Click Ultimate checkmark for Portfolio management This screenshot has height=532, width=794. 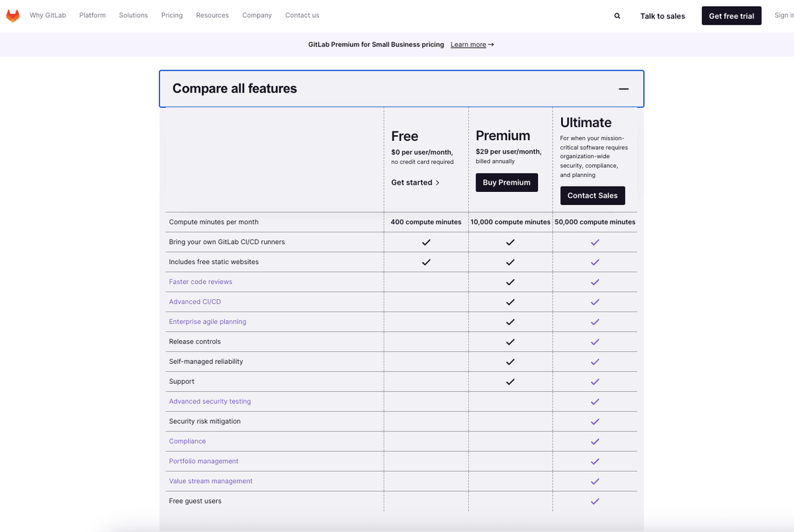pos(595,461)
